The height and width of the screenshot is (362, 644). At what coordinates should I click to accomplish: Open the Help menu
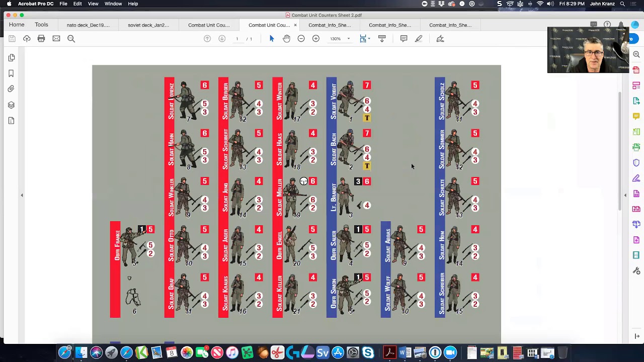point(133,4)
